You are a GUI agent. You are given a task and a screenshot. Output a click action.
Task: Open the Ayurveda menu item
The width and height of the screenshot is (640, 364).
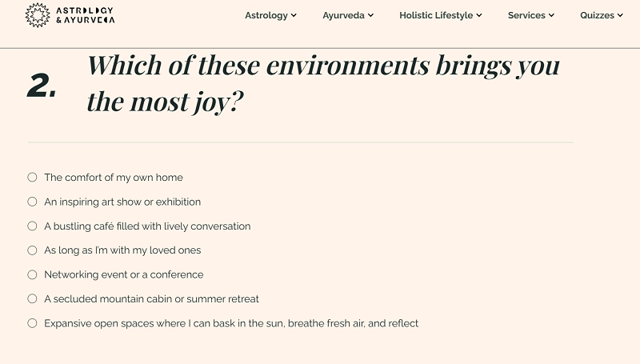[343, 15]
